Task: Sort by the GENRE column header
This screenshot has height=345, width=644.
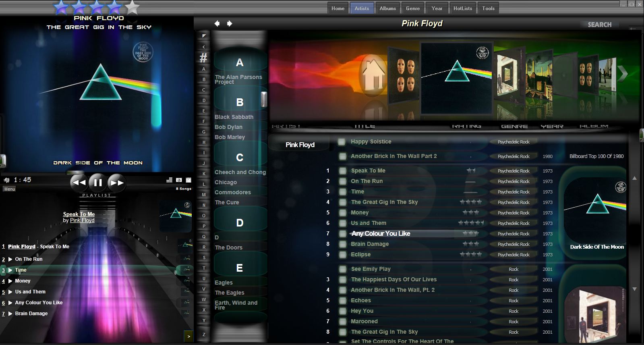Action: (x=514, y=127)
